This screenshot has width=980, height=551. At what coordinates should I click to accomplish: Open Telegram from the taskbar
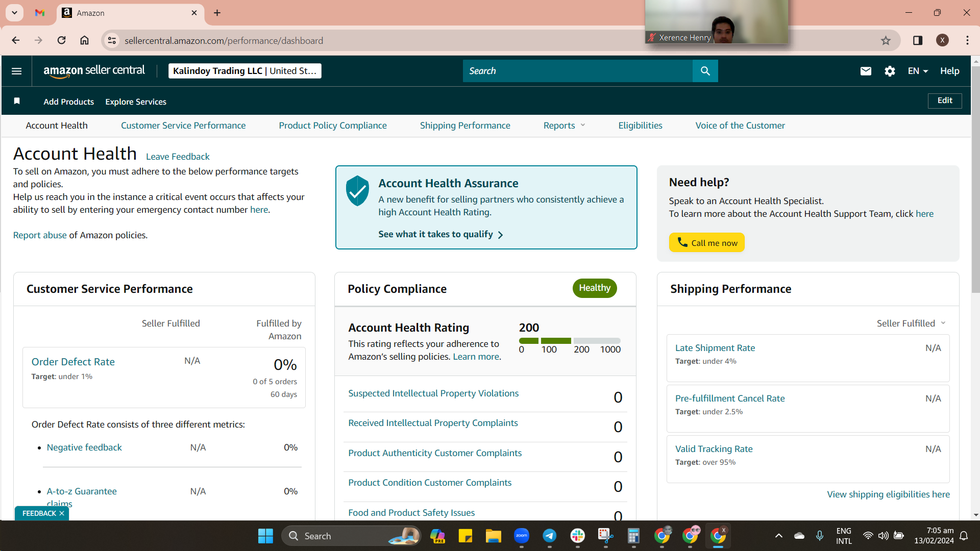549,536
